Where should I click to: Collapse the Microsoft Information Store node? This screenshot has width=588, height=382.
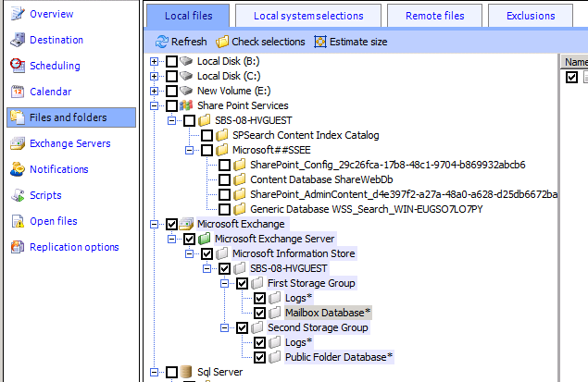[x=190, y=253]
